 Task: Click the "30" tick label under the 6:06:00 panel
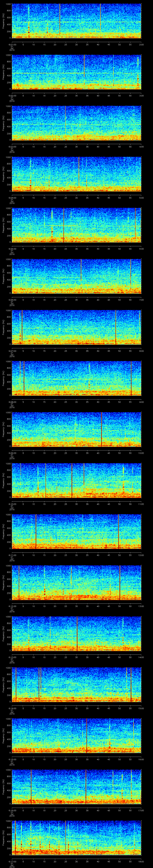pos(77,300)
